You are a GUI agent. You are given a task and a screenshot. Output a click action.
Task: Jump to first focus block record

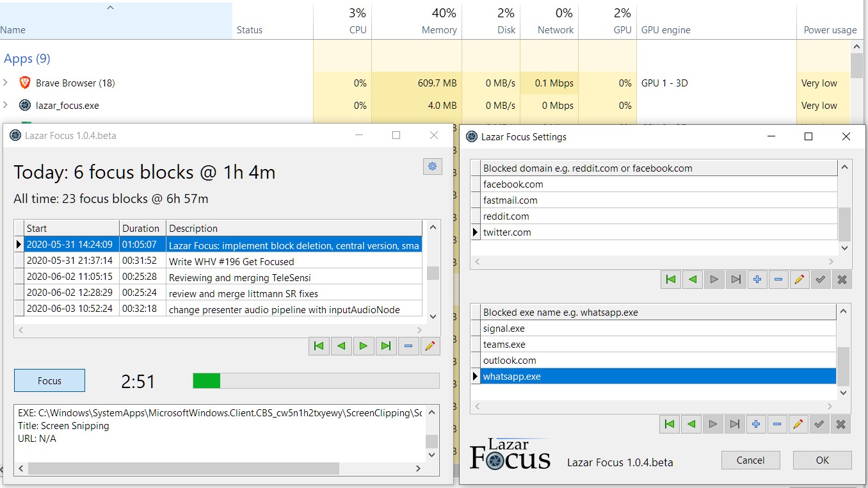pyautogui.click(x=319, y=346)
